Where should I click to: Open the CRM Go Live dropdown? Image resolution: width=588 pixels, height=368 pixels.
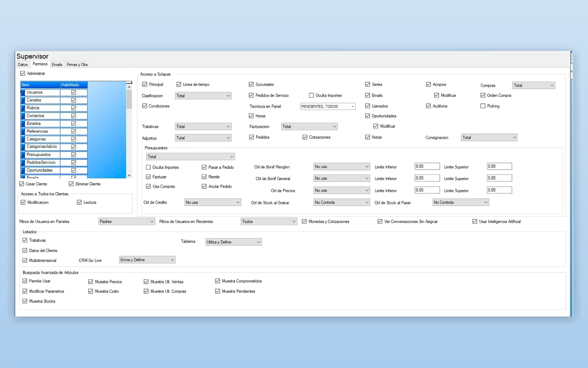147,260
